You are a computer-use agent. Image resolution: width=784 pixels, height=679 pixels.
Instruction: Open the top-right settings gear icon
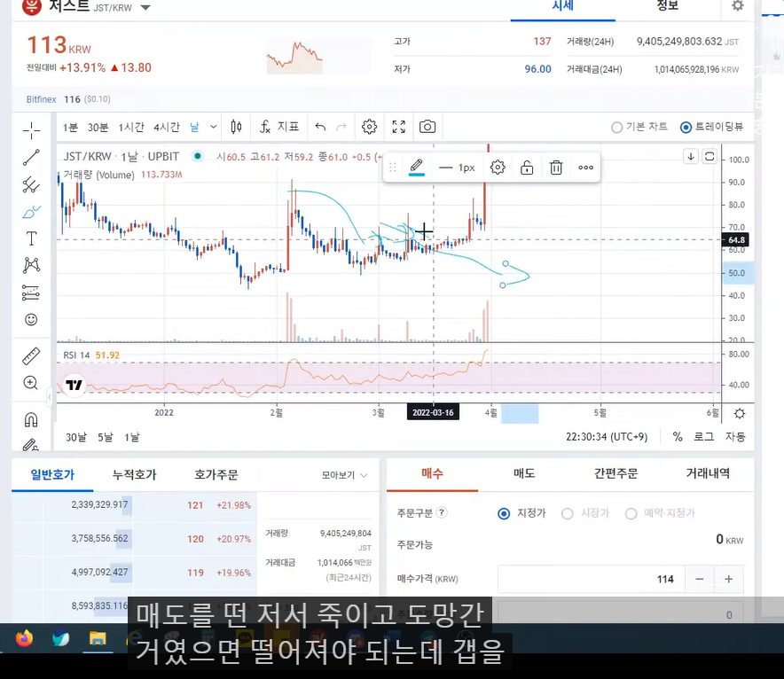738,5
